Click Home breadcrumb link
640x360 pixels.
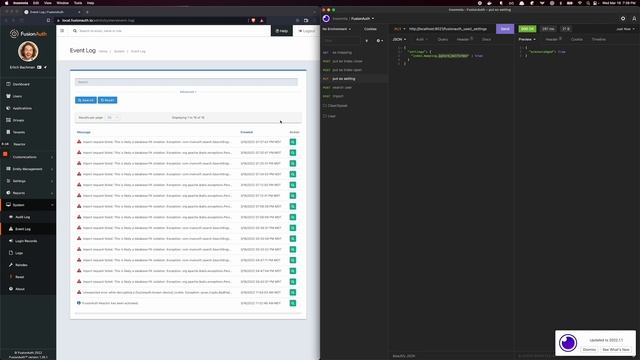(x=103, y=51)
